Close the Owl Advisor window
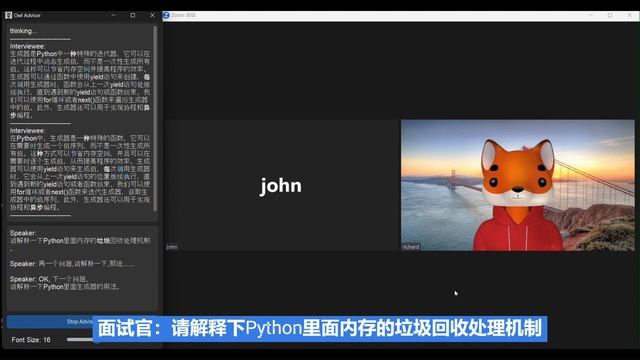640x360 pixels. pos(152,15)
